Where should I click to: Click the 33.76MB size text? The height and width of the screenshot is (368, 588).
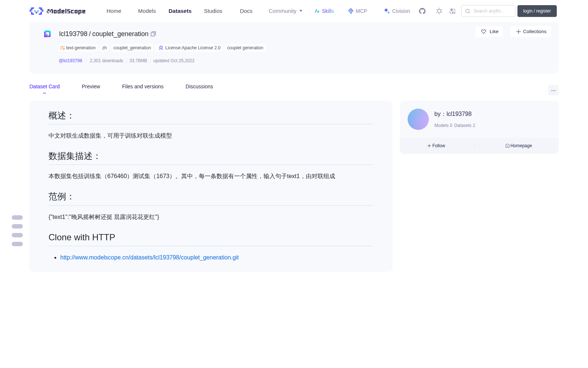tap(138, 61)
